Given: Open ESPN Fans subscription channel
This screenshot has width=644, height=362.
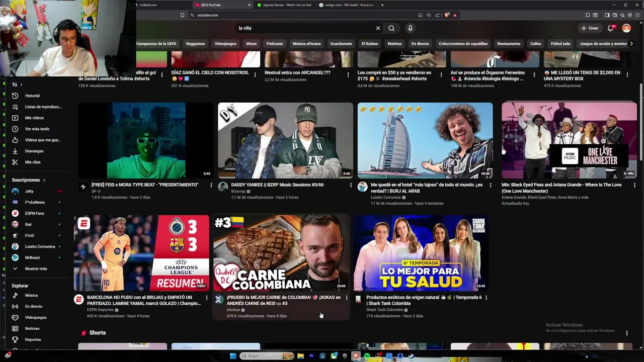Looking at the screenshot, I should click(35, 213).
